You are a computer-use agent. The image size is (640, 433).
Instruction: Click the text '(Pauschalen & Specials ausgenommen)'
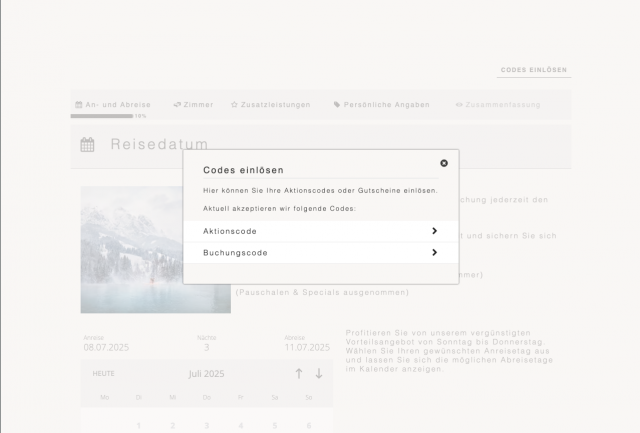click(x=322, y=292)
